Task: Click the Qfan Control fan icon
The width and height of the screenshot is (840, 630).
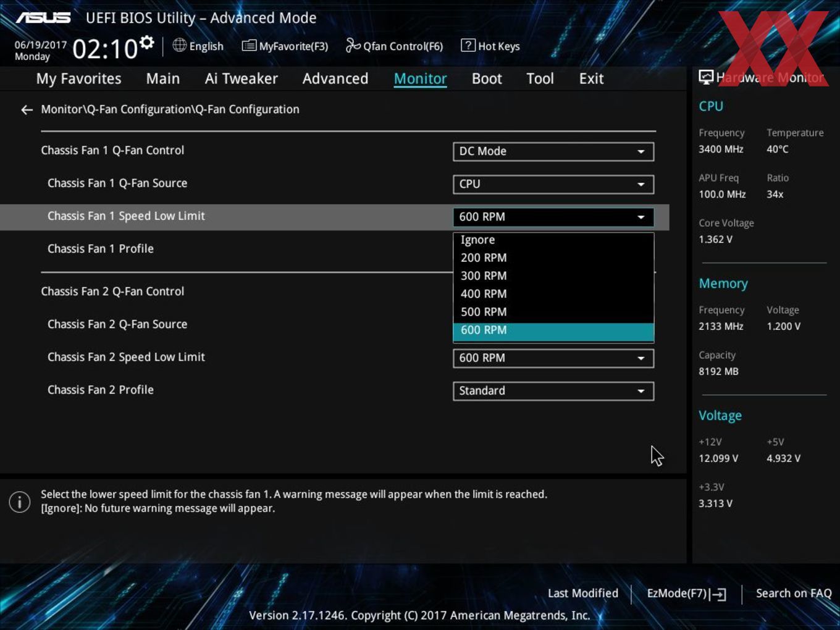Action: coord(353,45)
